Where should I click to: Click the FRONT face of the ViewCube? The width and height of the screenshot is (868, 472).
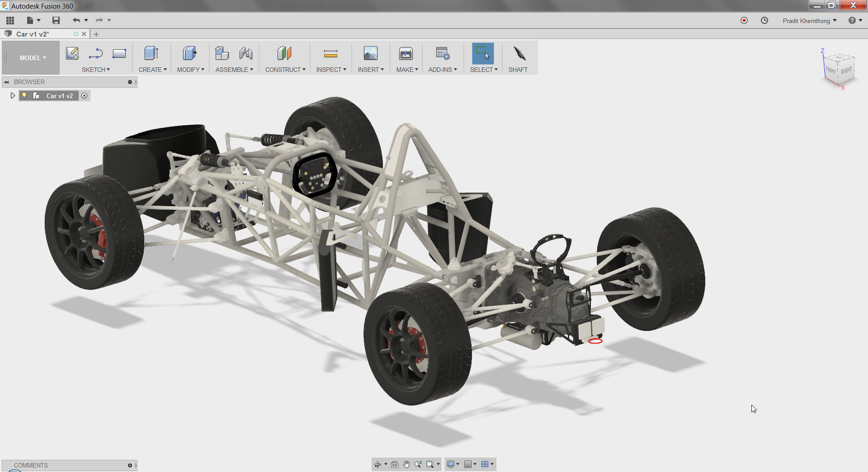click(831, 70)
